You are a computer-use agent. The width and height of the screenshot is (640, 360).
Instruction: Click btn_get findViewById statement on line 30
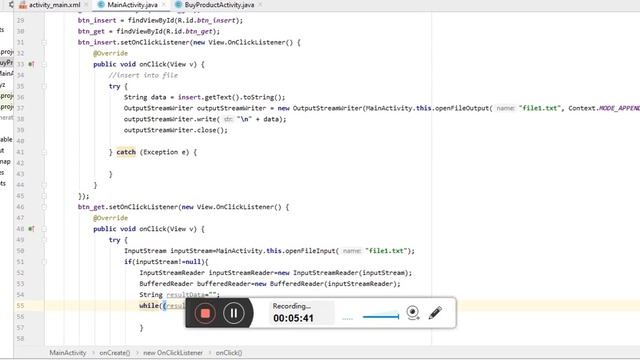coord(149,31)
